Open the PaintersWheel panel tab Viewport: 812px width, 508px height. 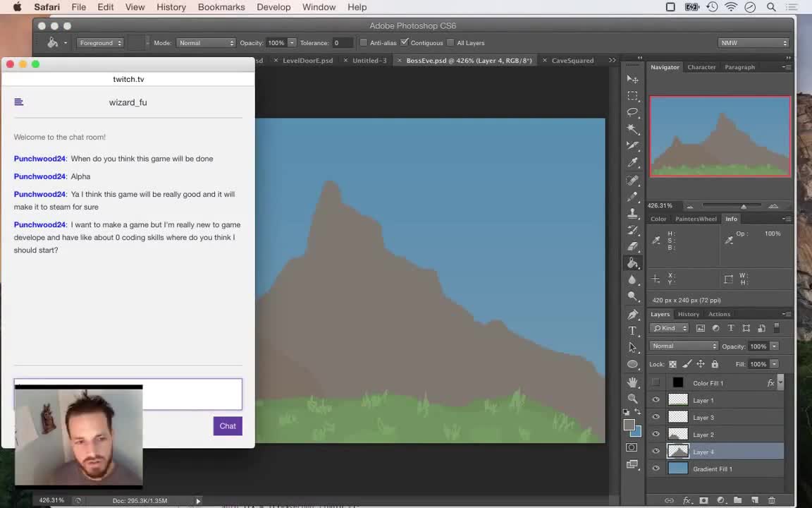click(696, 219)
